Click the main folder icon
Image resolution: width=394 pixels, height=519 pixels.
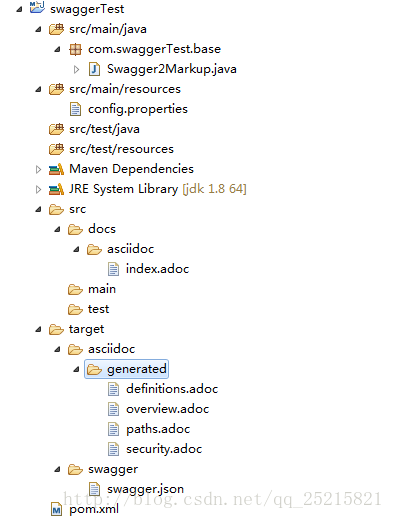(x=75, y=290)
